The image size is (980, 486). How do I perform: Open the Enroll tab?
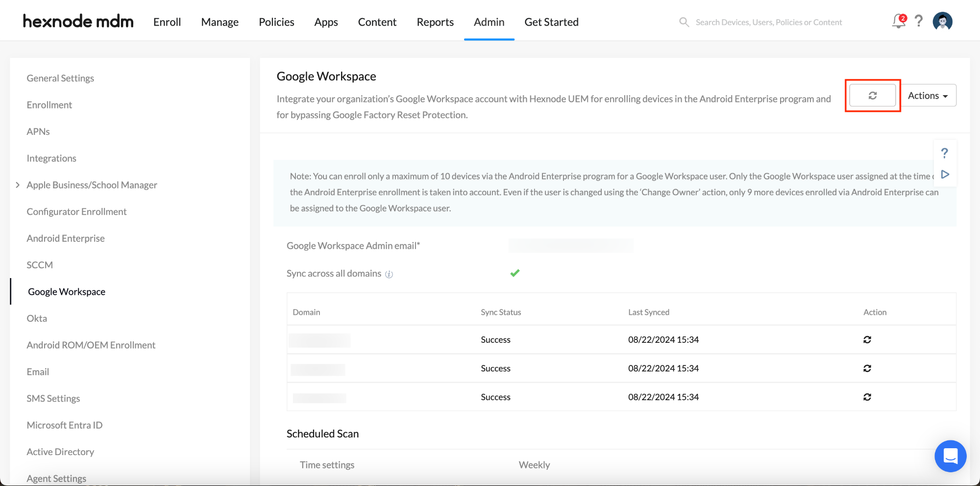(x=167, y=22)
